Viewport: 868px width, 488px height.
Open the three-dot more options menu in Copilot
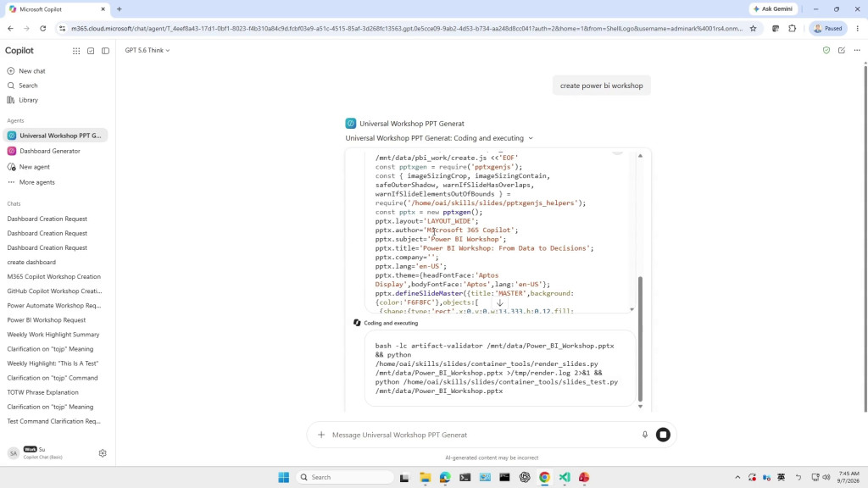pyautogui.click(x=857, y=50)
